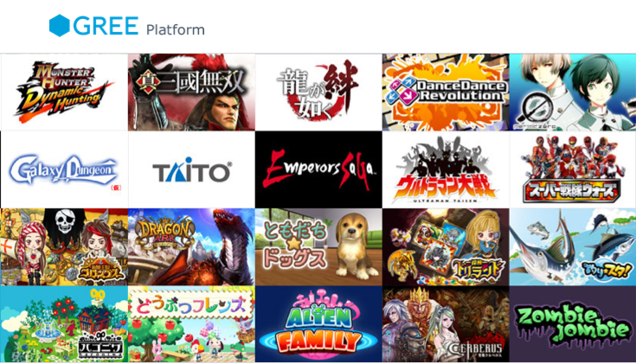Open the two anime boys tile

tap(573, 92)
